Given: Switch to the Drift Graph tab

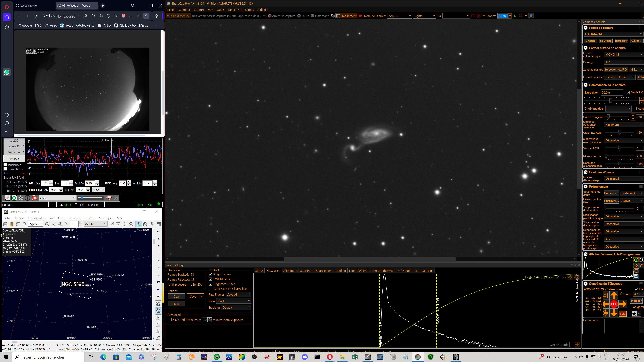Looking at the screenshot, I should [404, 271].
